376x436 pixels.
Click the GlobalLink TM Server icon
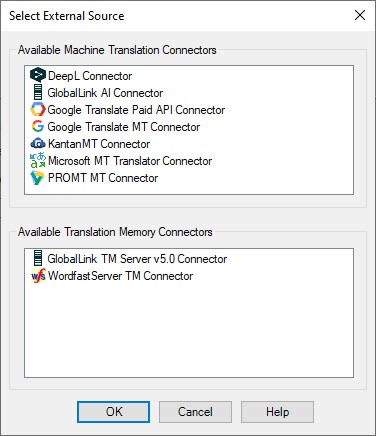point(38,258)
